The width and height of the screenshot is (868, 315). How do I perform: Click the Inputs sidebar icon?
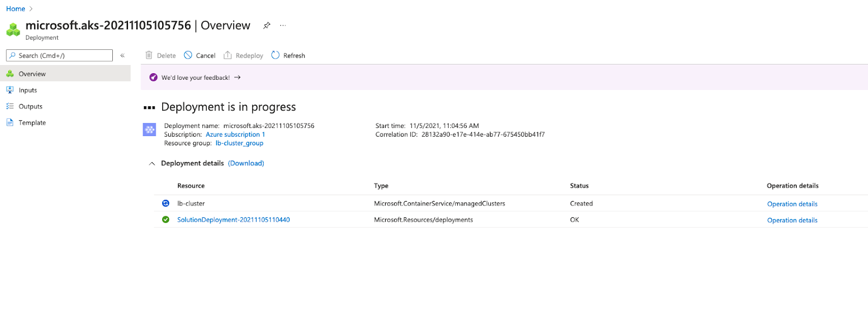point(10,90)
